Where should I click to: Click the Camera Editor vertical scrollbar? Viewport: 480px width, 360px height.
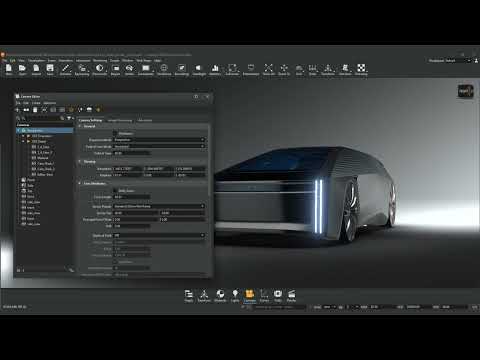[210, 160]
